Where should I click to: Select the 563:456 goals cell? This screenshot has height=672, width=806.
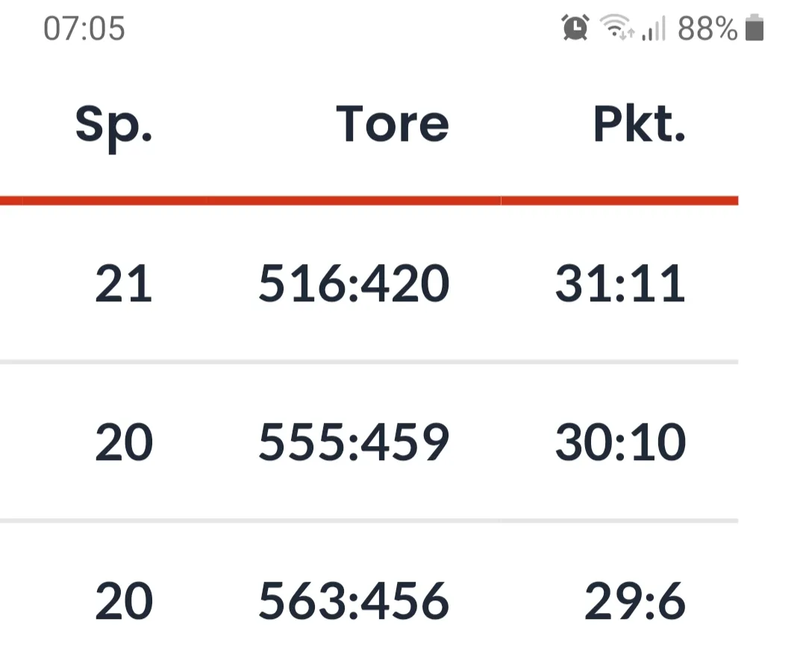pyautogui.click(x=354, y=600)
